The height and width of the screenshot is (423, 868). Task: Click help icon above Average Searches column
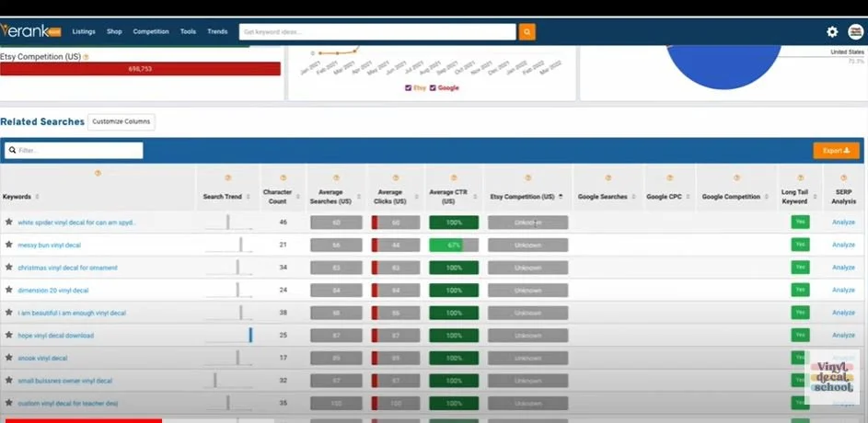point(336,178)
